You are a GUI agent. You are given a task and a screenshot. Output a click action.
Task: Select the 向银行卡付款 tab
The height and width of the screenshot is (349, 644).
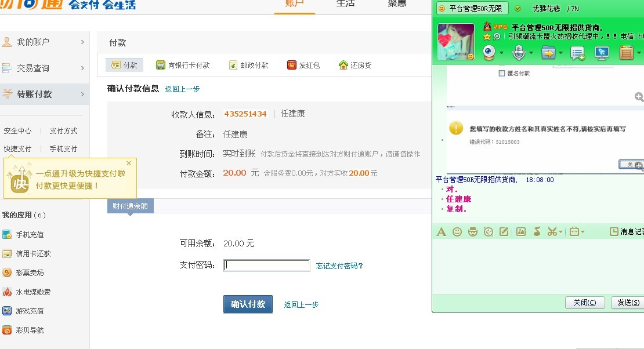point(183,65)
